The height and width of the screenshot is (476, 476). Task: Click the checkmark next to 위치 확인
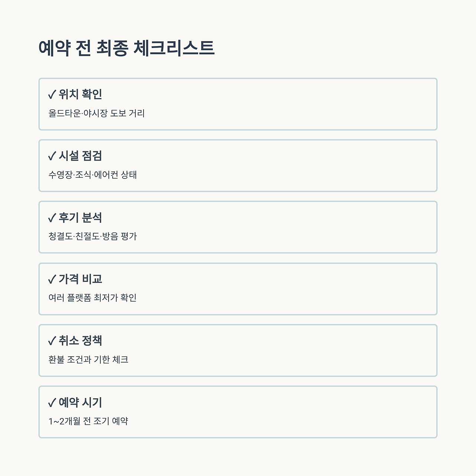(x=52, y=95)
